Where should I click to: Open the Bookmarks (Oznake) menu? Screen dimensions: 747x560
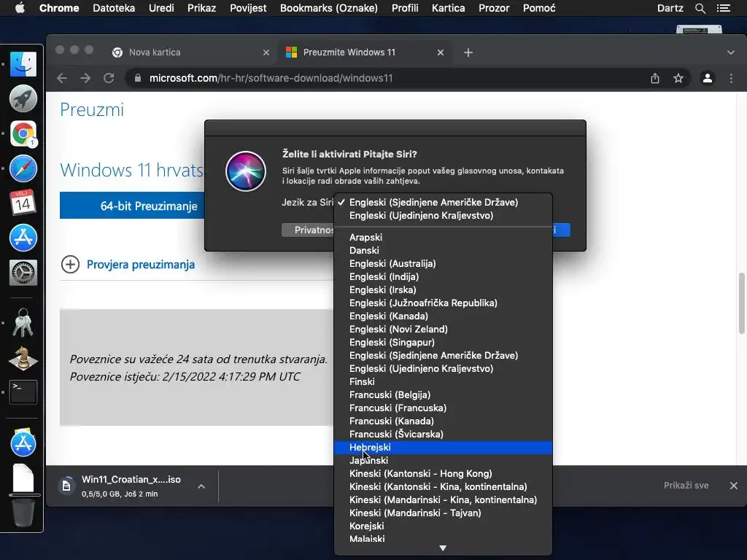[x=329, y=8]
